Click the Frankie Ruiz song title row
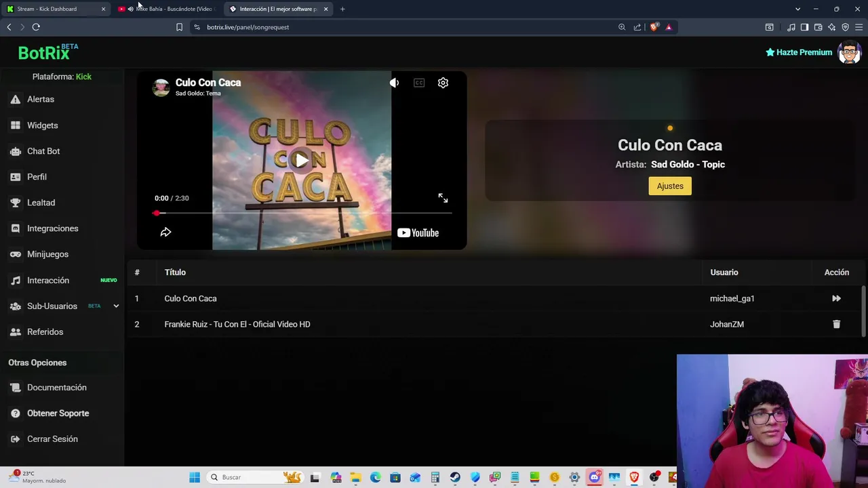 [x=237, y=324]
